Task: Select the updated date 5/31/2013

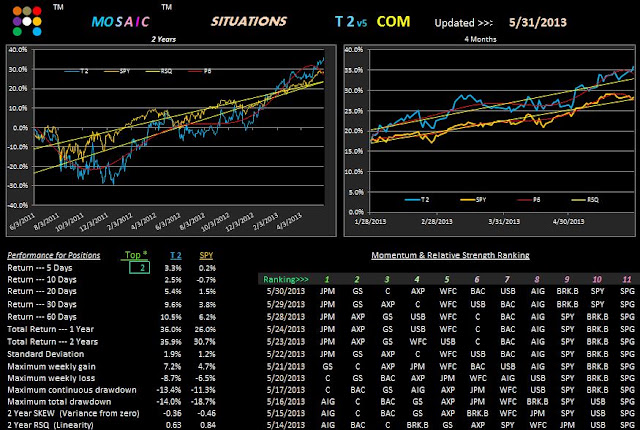Action: [x=538, y=22]
